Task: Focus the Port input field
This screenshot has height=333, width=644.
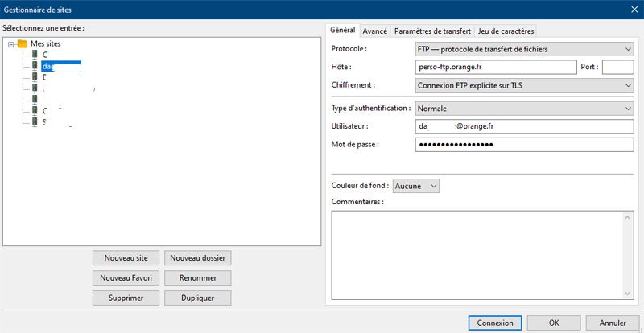Action: [617, 67]
